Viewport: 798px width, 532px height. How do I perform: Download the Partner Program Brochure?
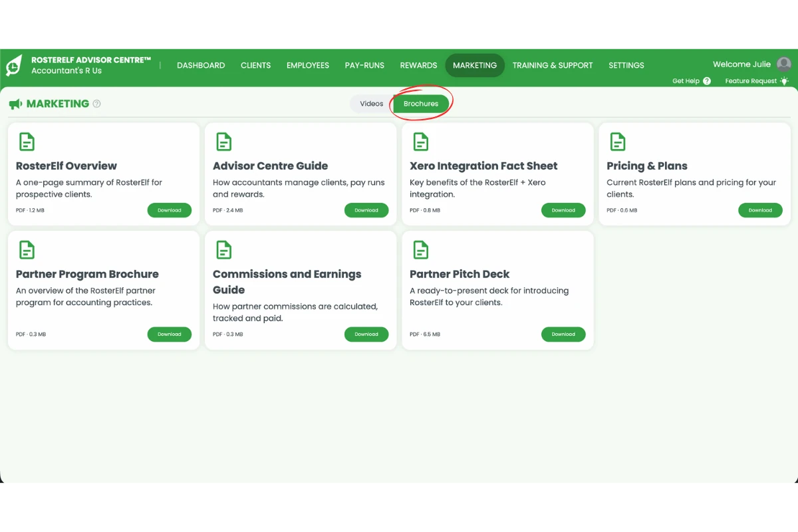click(x=170, y=334)
